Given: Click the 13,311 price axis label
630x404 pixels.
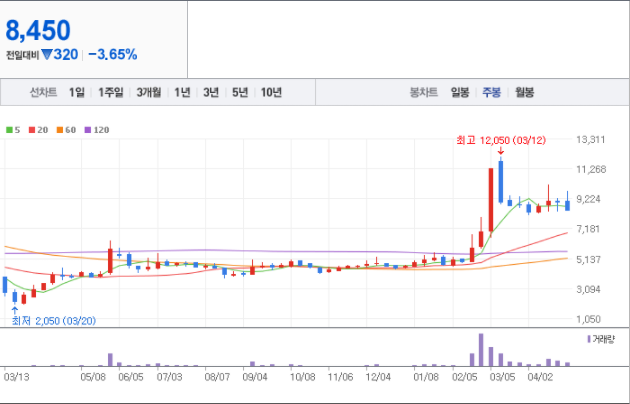Looking at the screenshot, I should (x=591, y=140).
